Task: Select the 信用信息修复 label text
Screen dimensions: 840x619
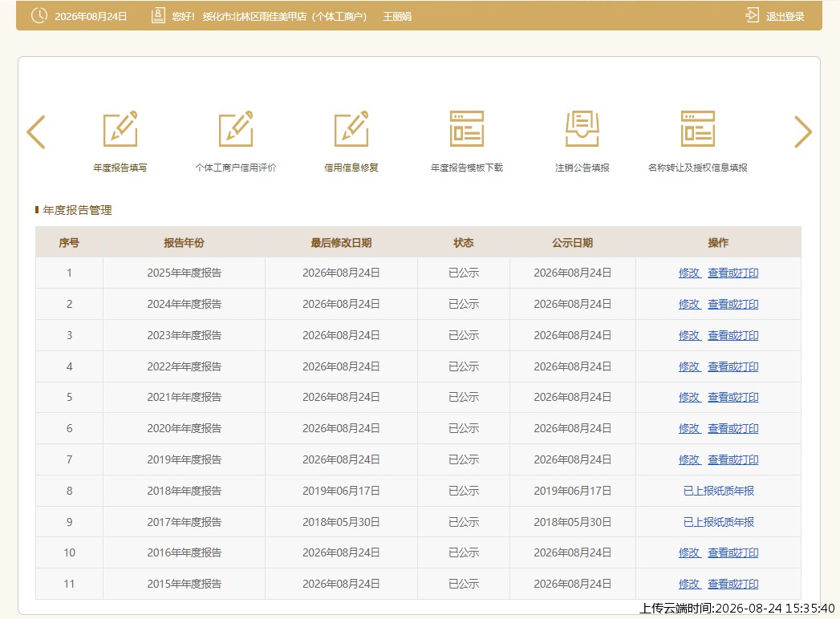Action: (x=351, y=168)
